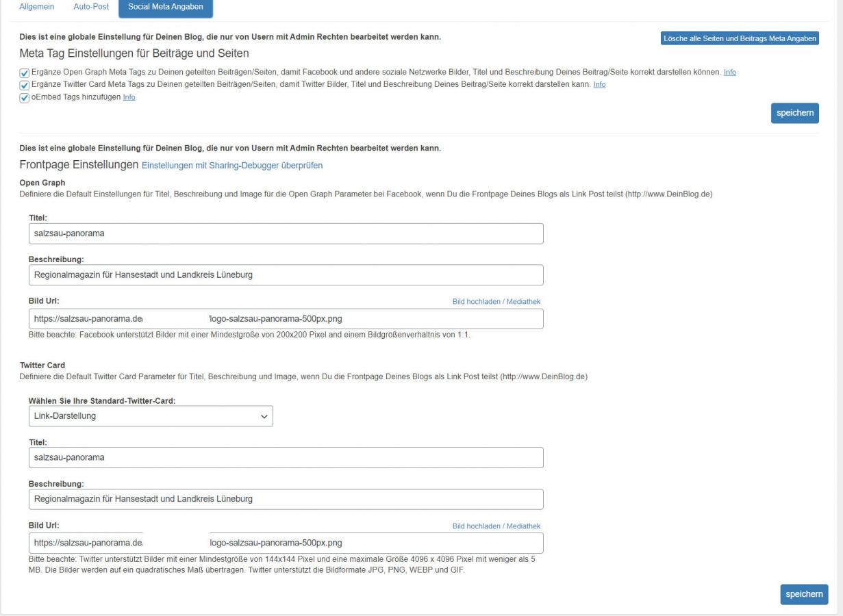The height and width of the screenshot is (616, 843).
Task: Select the Social Meta Angaben tab
Action: point(165,7)
